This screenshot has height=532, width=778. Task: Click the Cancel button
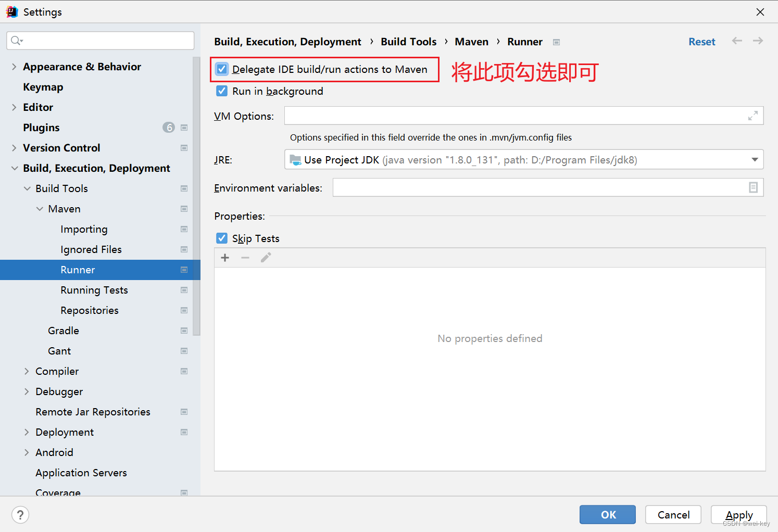point(673,515)
